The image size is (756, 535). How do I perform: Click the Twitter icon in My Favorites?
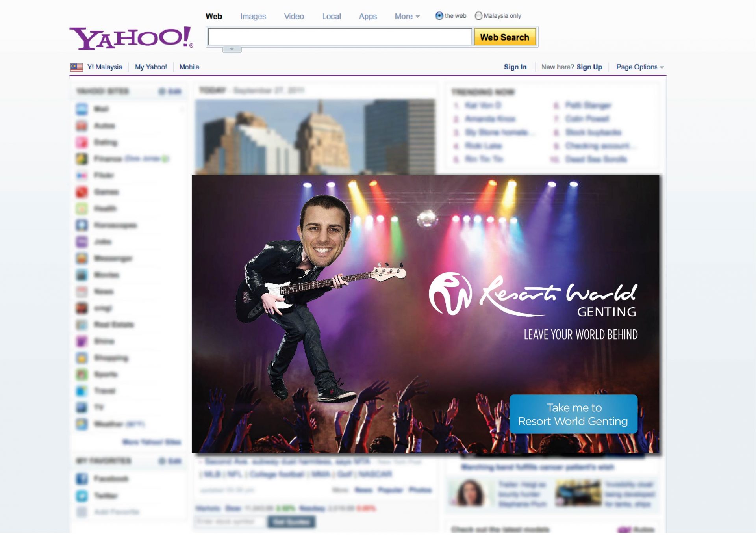tap(82, 496)
